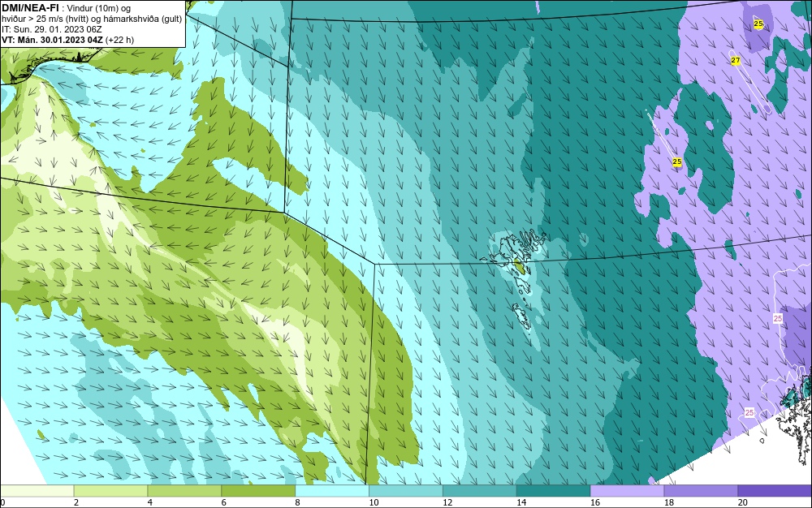812x508 pixels.
Task: Click the legend scale label 20
Action: click(743, 502)
